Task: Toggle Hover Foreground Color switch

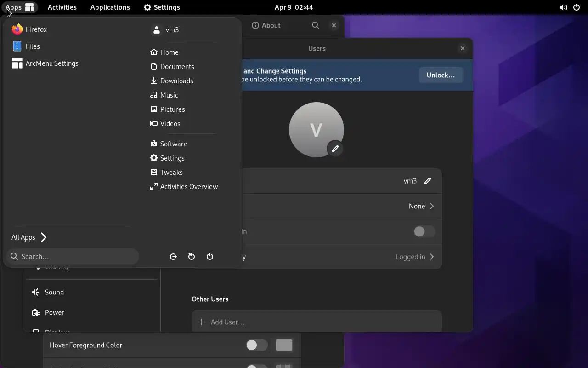Action: tap(256, 345)
